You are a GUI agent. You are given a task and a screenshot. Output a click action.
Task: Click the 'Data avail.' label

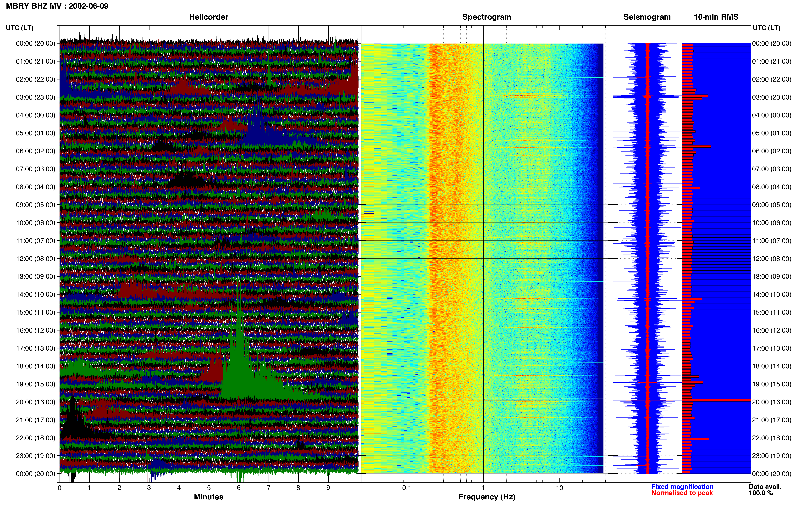coord(765,486)
